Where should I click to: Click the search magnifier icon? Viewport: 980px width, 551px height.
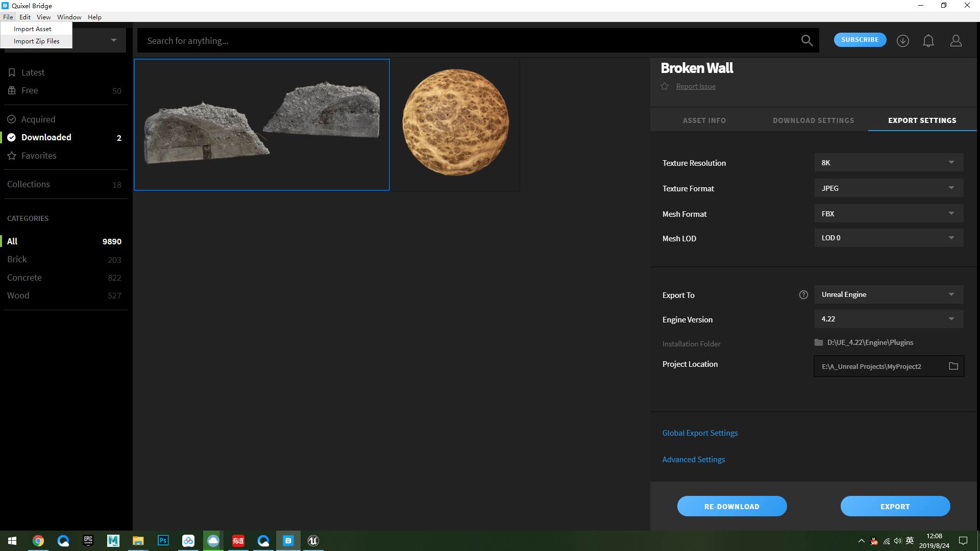pyautogui.click(x=806, y=40)
